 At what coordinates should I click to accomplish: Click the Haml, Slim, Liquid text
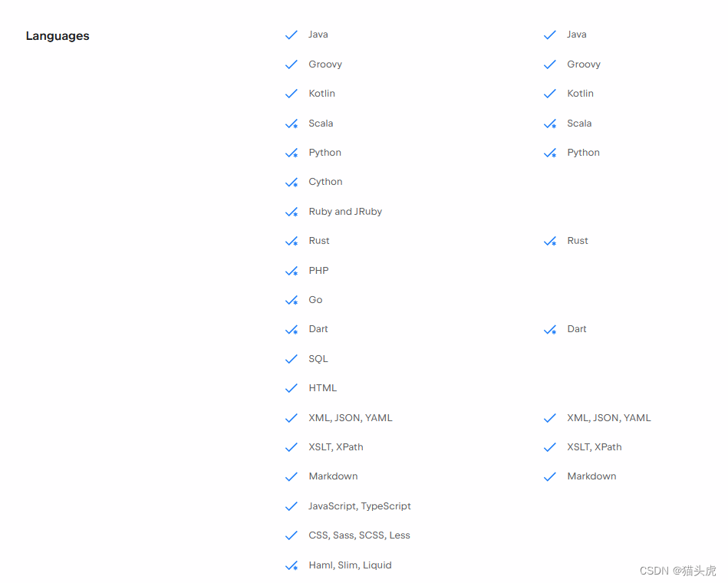[x=351, y=565]
